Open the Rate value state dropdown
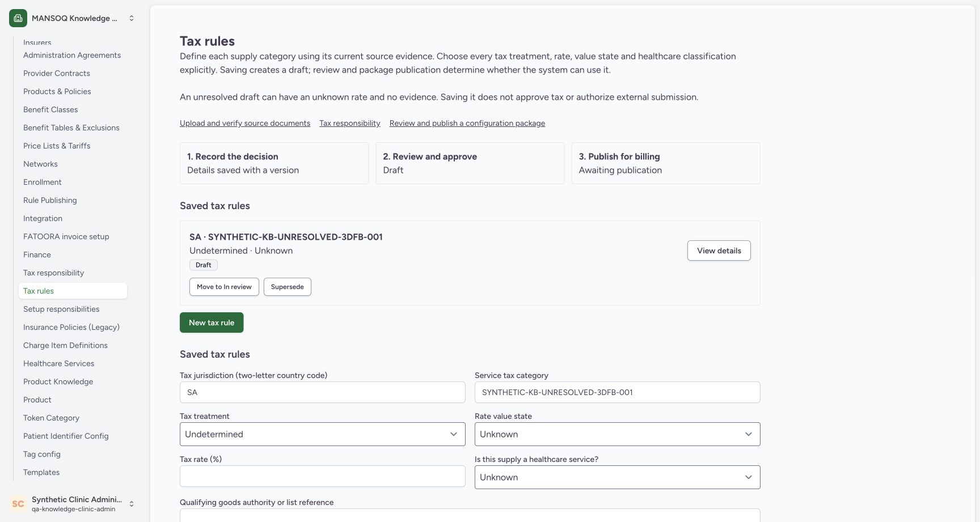This screenshot has height=522, width=980. 617,434
